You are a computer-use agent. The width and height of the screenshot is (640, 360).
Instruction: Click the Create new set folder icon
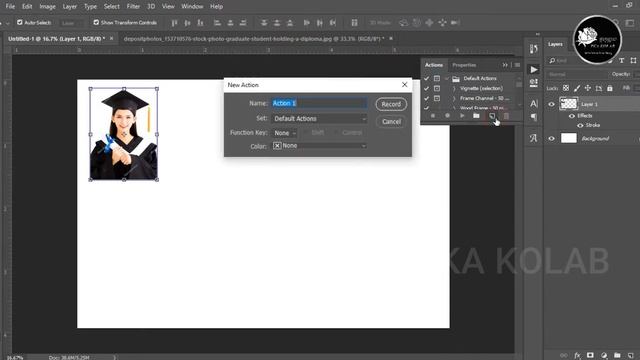tap(476, 116)
